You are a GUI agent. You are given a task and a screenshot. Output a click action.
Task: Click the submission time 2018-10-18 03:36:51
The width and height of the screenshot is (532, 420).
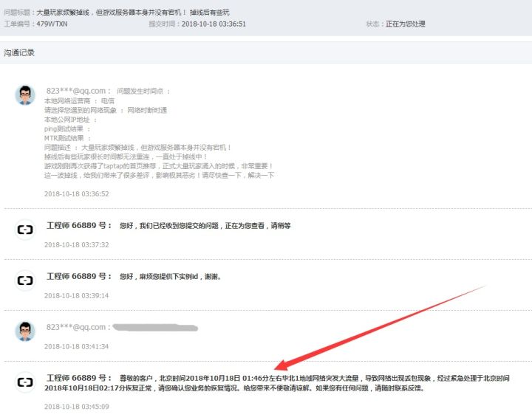(x=214, y=24)
